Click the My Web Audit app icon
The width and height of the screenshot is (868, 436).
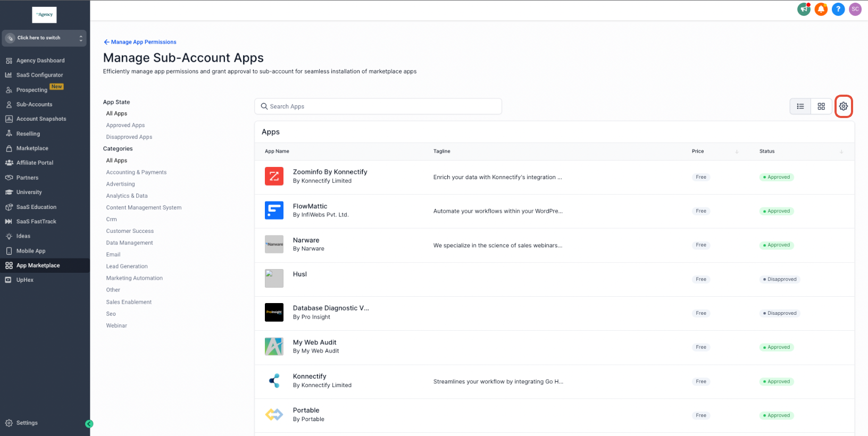point(274,346)
